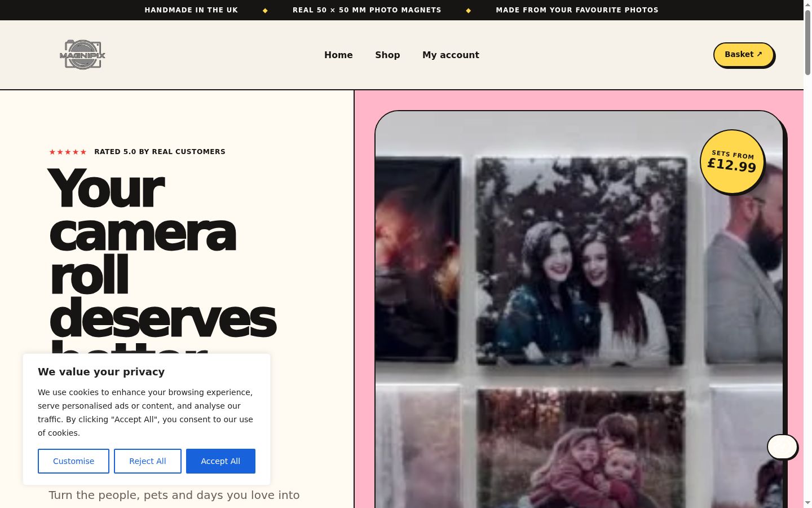Click the page vertical scrollbar thumb
Viewport: 812px width, 508px height.
[807, 42]
